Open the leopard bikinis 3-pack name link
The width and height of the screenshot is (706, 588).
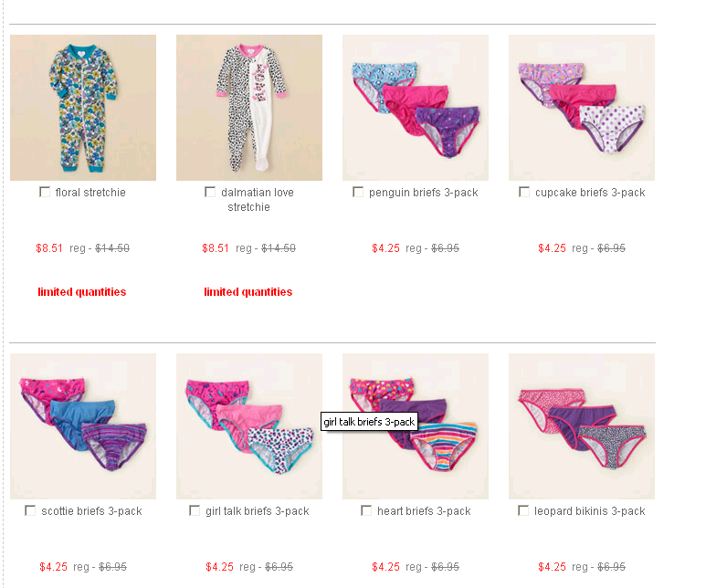coord(589,511)
